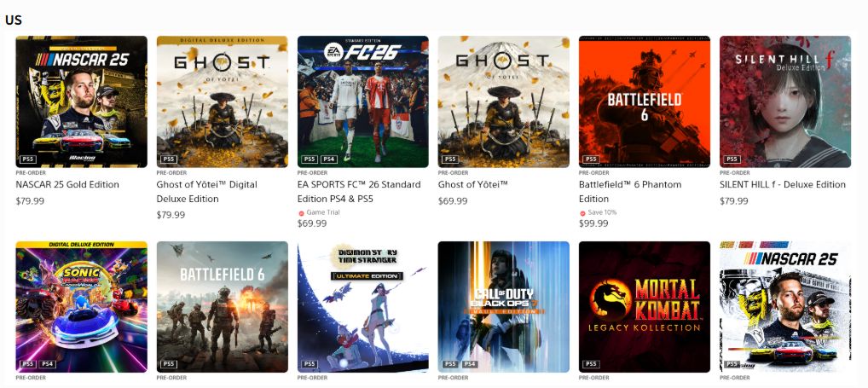This screenshot has width=868, height=388.
Task: Open the Digimon Story Time Stranger Ultimate Edition tile
Action: 362,307
